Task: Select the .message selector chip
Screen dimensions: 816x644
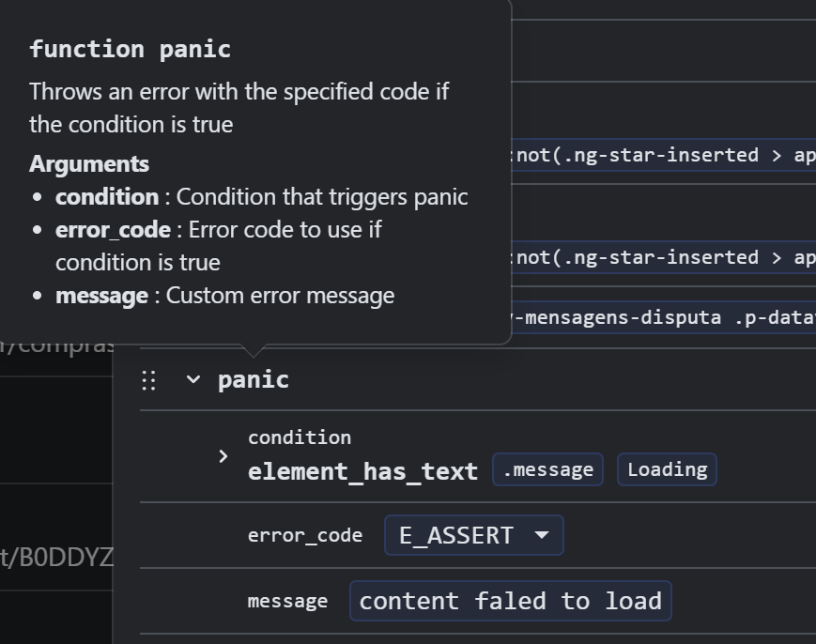Action: (548, 469)
